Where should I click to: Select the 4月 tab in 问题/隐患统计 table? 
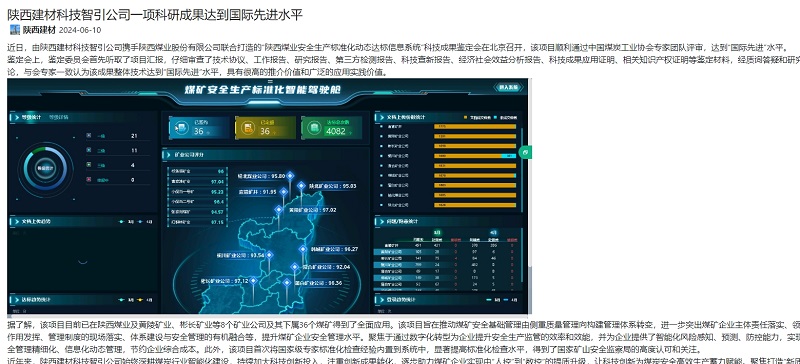[494, 233]
